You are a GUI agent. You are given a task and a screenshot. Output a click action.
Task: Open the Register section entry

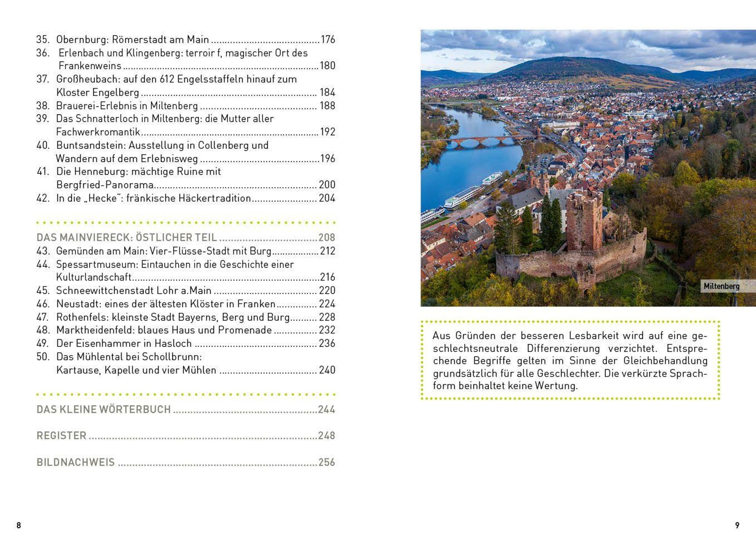[x=62, y=436]
